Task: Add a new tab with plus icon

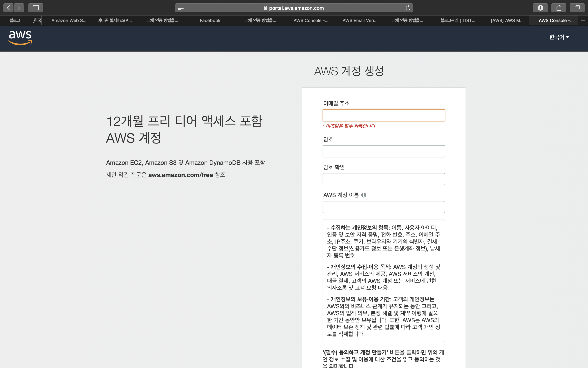Action: coord(583,21)
